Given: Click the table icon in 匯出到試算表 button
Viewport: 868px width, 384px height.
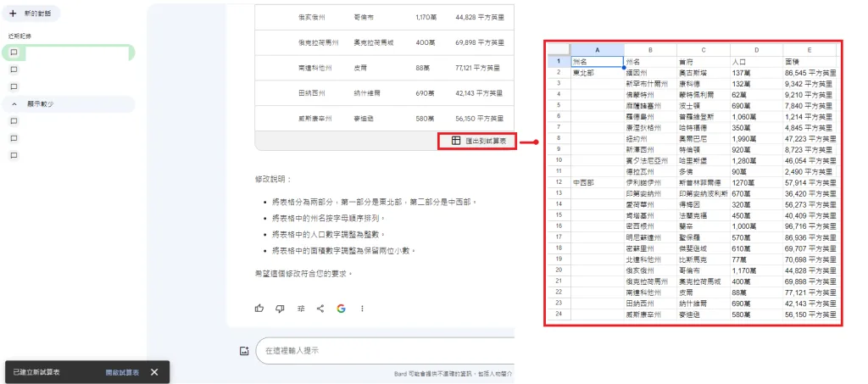Looking at the screenshot, I should (455, 141).
